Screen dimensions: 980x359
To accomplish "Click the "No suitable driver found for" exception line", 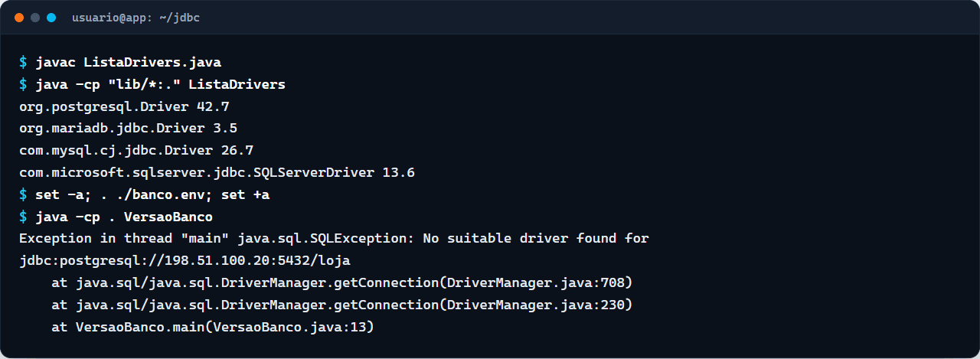I will (x=334, y=239).
